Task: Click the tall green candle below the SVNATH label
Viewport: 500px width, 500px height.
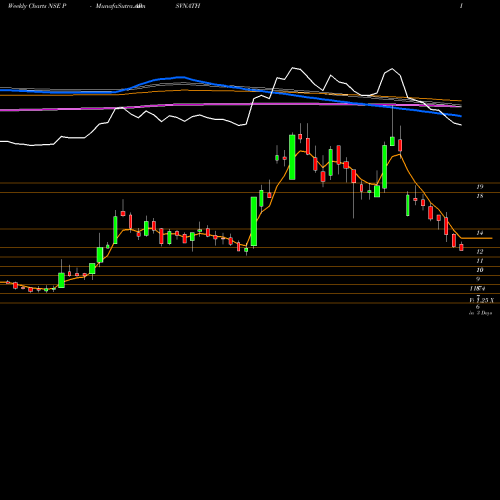Action: (254, 221)
